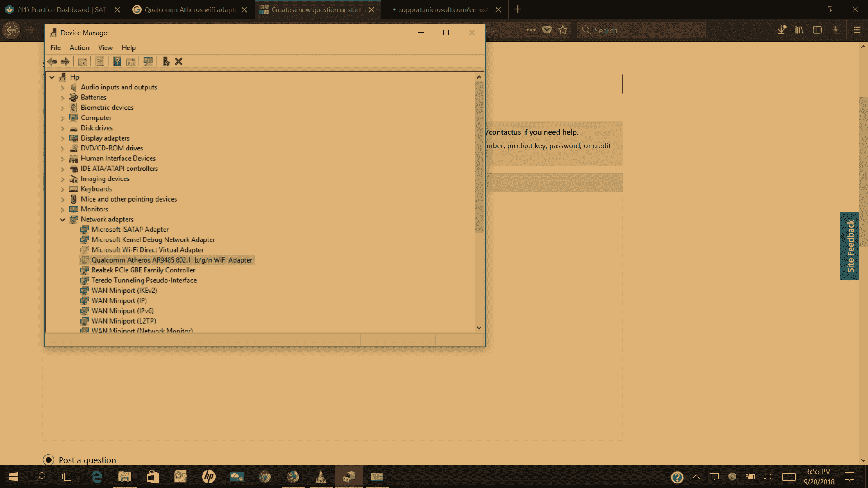
Task: Click the blue Help icon in toolbar
Action: pos(117,61)
